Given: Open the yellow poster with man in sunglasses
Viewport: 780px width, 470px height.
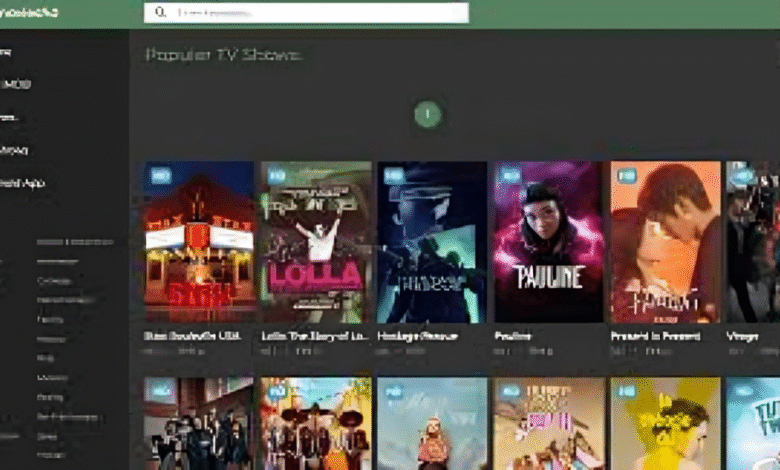Looking at the screenshot, I should click(665, 423).
